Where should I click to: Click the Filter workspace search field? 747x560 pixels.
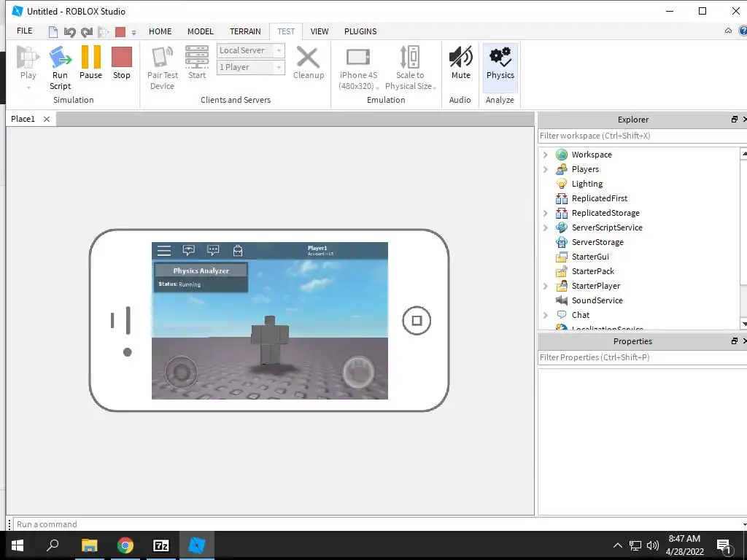click(642, 136)
